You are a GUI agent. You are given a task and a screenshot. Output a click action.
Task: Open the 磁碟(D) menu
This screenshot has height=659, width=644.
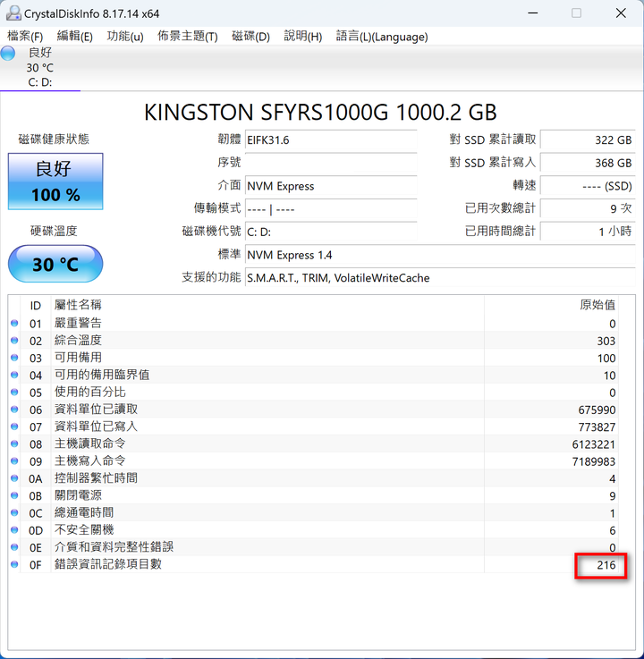point(250,37)
